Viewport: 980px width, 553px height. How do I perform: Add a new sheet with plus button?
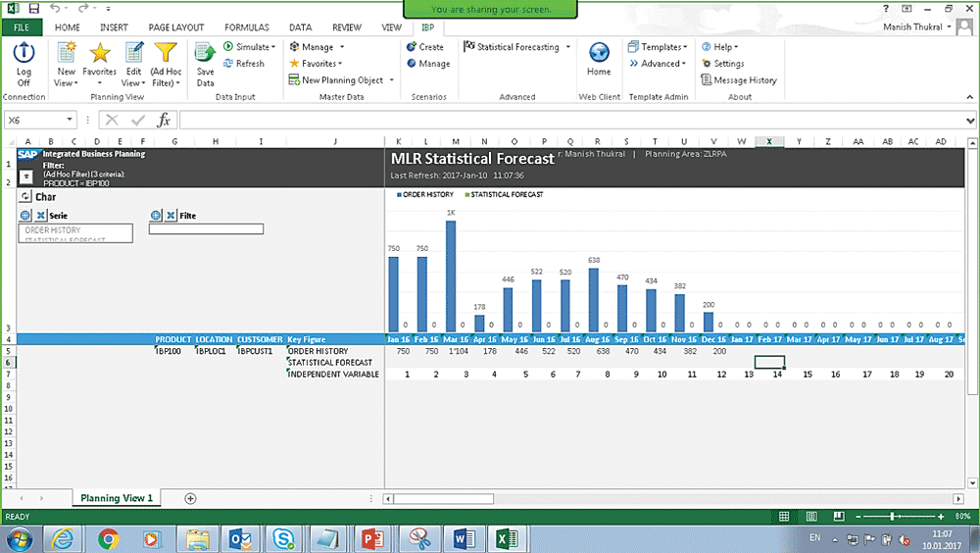click(191, 498)
